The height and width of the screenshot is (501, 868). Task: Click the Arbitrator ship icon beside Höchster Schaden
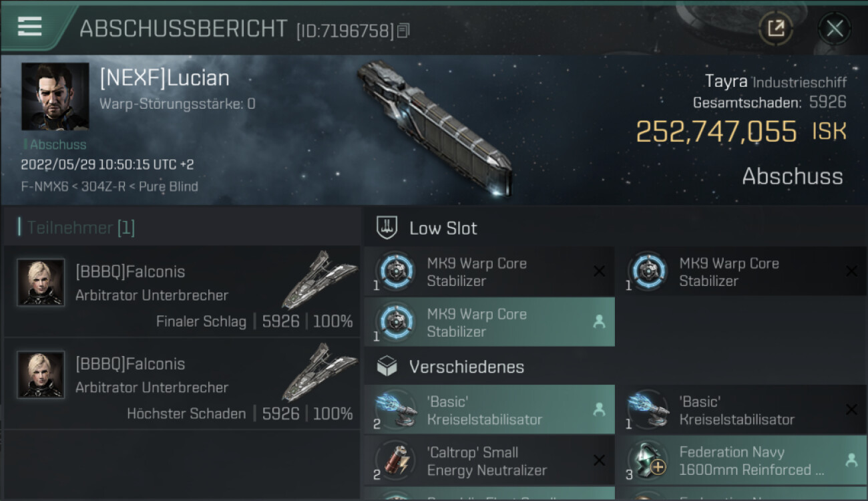pyautogui.click(x=319, y=373)
